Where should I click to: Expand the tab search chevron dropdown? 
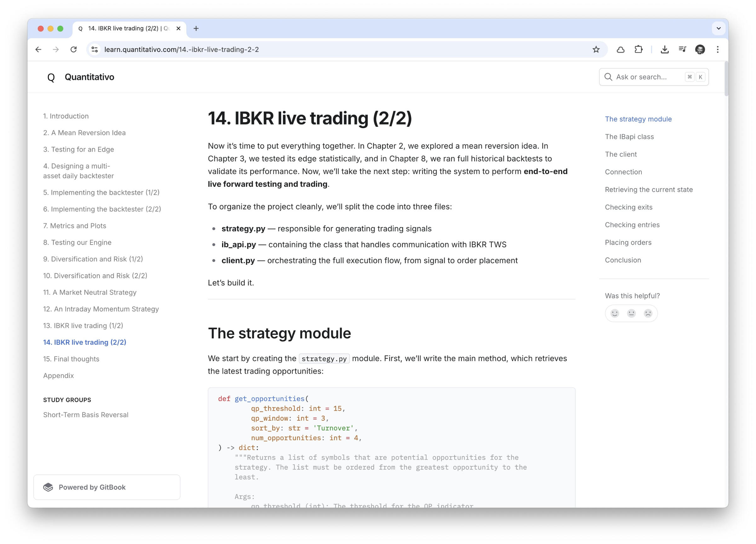point(718,28)
